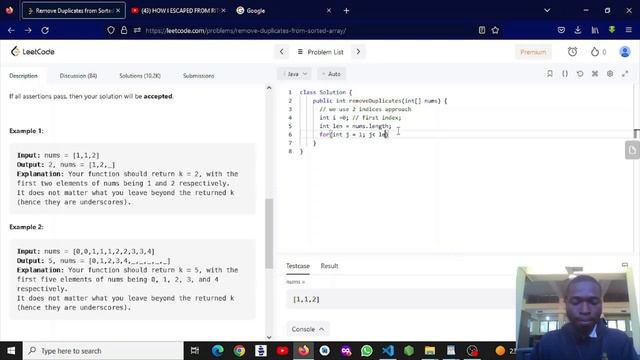Open the library icon
This screenshot has width=640, height=360.
click(x=595, y=30)
